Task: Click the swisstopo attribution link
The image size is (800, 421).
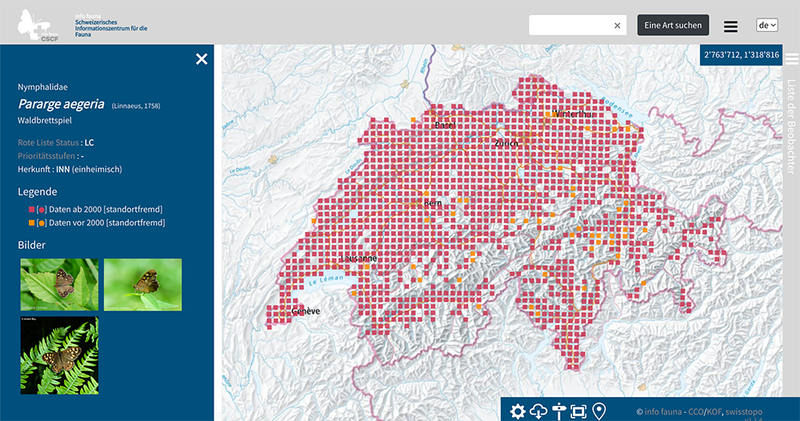Action: [750, 411]
